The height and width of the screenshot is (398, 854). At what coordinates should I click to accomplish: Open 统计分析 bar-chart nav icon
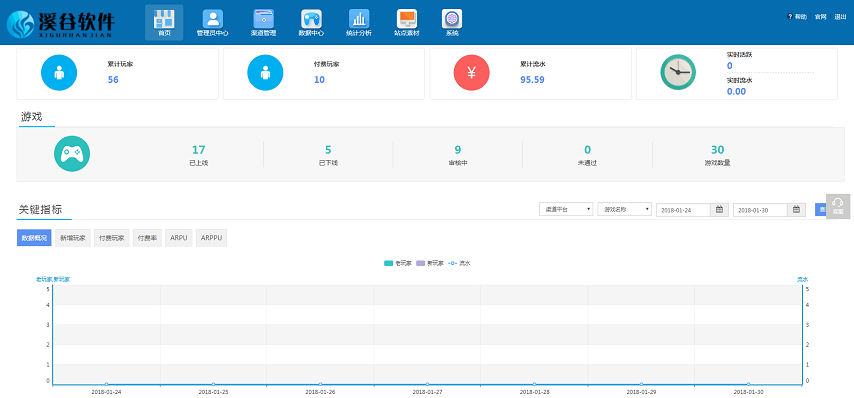[359, 22]
